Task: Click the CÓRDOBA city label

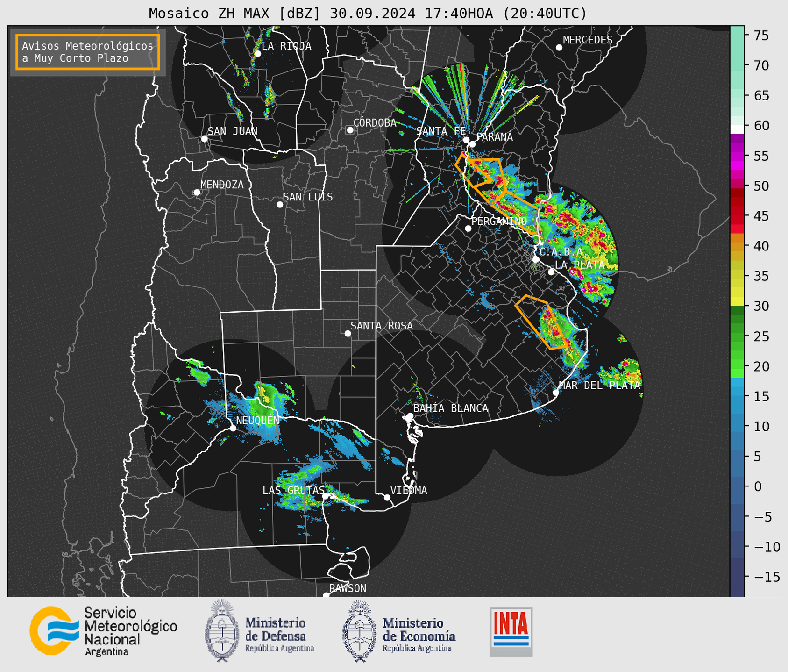Action: (x=375, y=122)
